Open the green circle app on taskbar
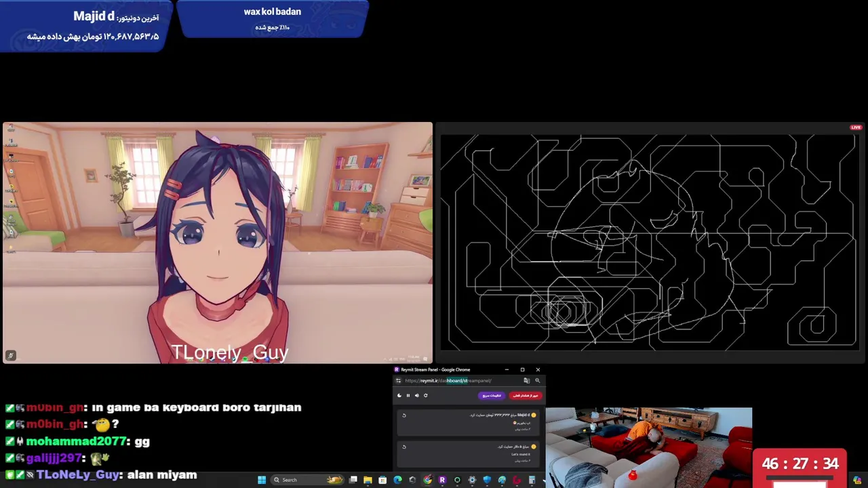 pos(457,480)
